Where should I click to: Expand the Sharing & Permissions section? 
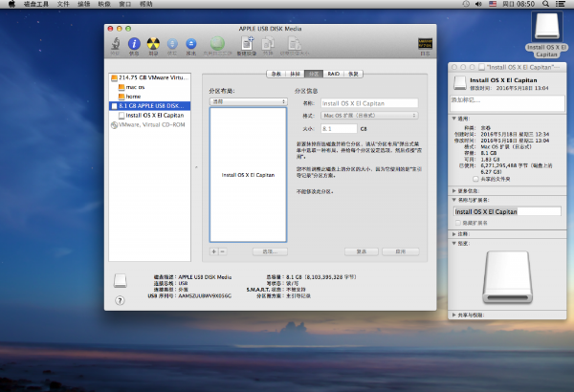pyautogui.click(x=454, y=315)
